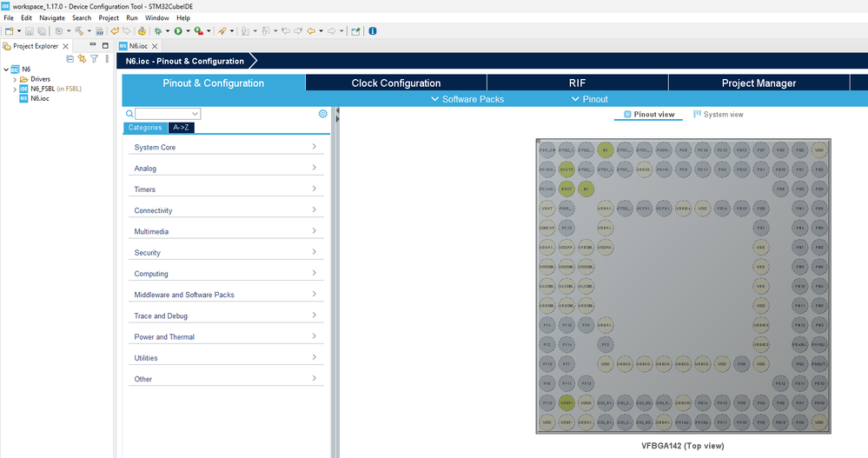The width and height of the screenshot is (868, 458).
Task: Click the Run External Tools icon with red toolbox
Action: tap(198, 31)
